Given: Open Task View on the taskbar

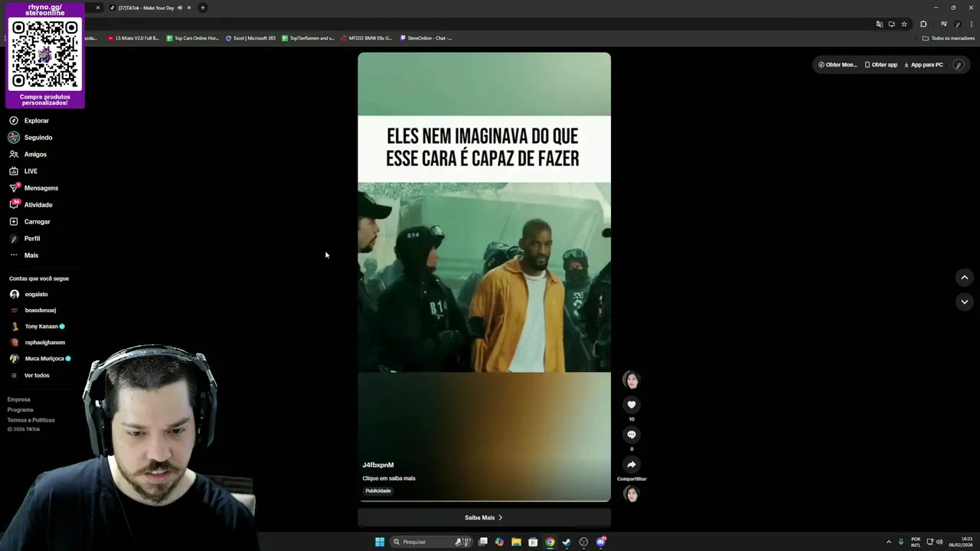Looking at the screenshot, I should [x=483, y=542].
